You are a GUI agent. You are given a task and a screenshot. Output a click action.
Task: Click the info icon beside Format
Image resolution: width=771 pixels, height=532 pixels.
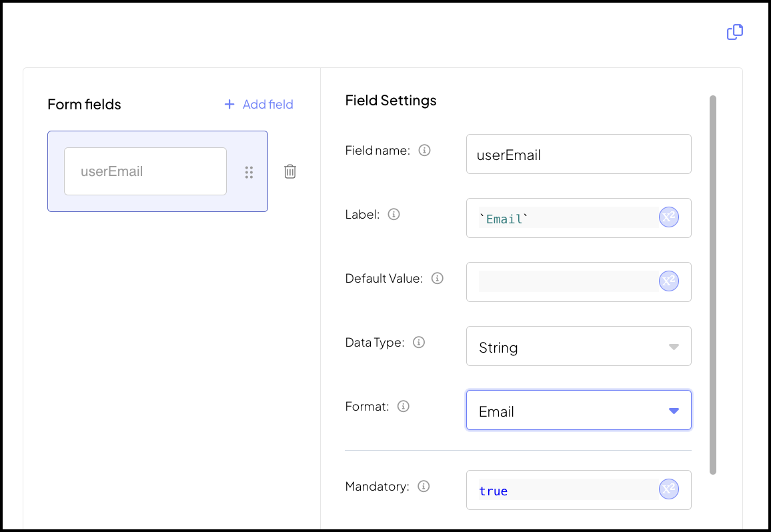(403, 406)
